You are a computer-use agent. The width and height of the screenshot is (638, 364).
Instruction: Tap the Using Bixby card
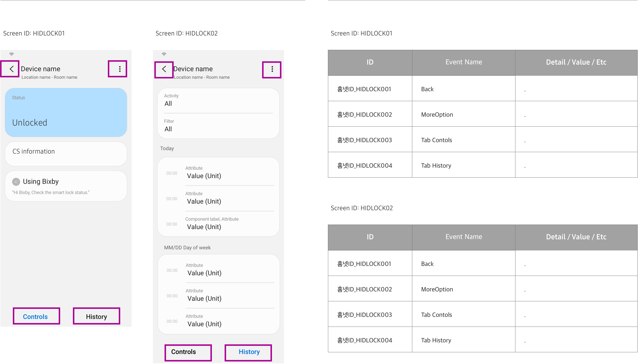click(x=66, y=186)
